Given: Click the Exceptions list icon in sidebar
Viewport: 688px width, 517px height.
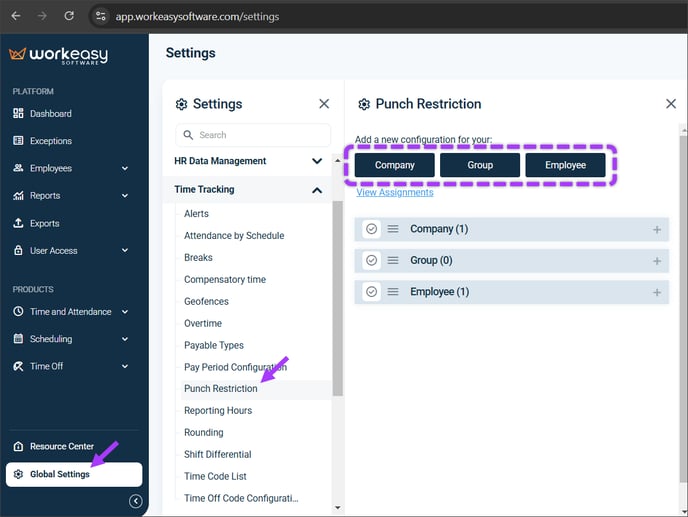Looking at the screenshot, I should tap(18, 140).
